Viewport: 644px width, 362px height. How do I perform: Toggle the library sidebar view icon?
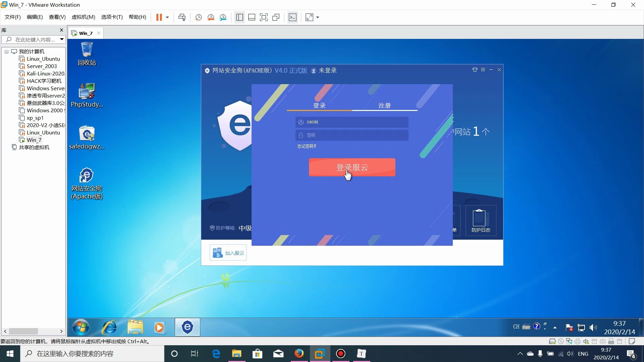pyautogui.click(x=239, y=17)
